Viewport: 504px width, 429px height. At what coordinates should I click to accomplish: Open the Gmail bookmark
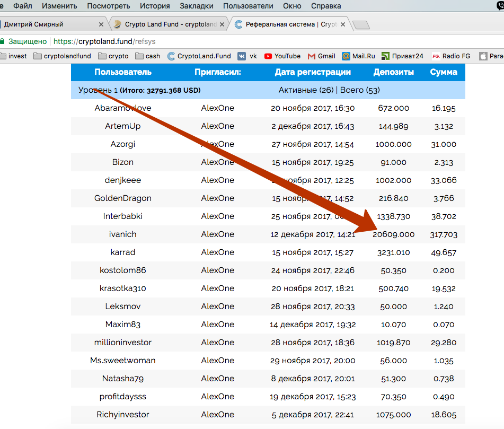coord(321,56)
